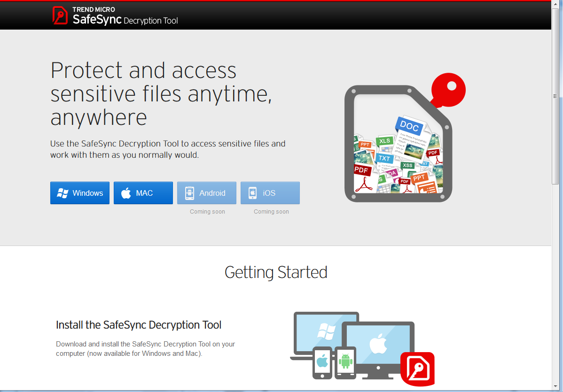Screen dimensions: 563x392
Task: Select the iOS coming soon button
Action: click(x=270, y=193)
